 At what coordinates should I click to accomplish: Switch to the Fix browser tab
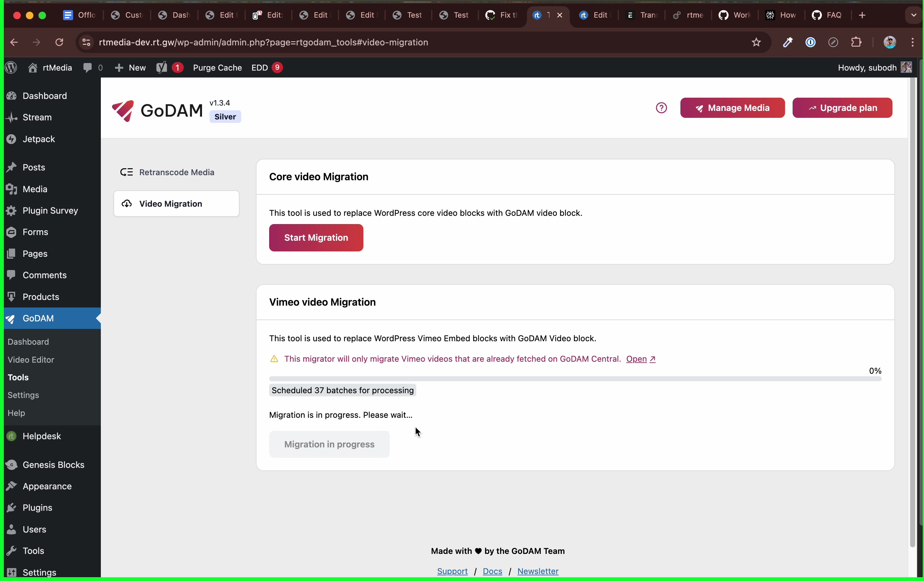[501, 15]
